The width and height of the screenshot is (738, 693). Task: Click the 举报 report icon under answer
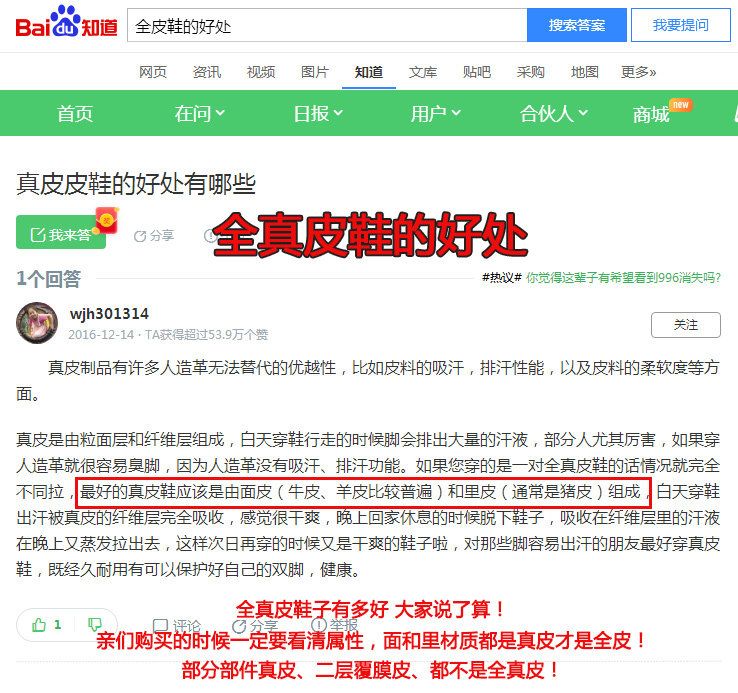[319, 625]
